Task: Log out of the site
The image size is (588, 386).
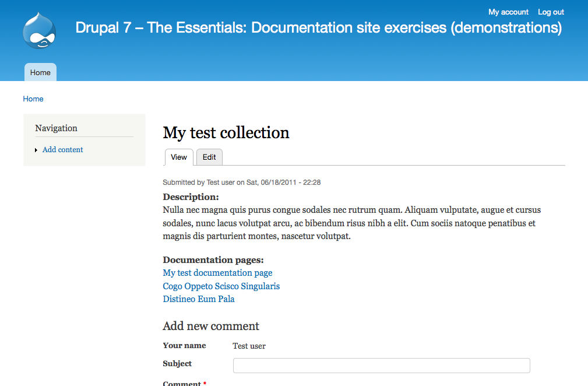Action: point(551,12)
